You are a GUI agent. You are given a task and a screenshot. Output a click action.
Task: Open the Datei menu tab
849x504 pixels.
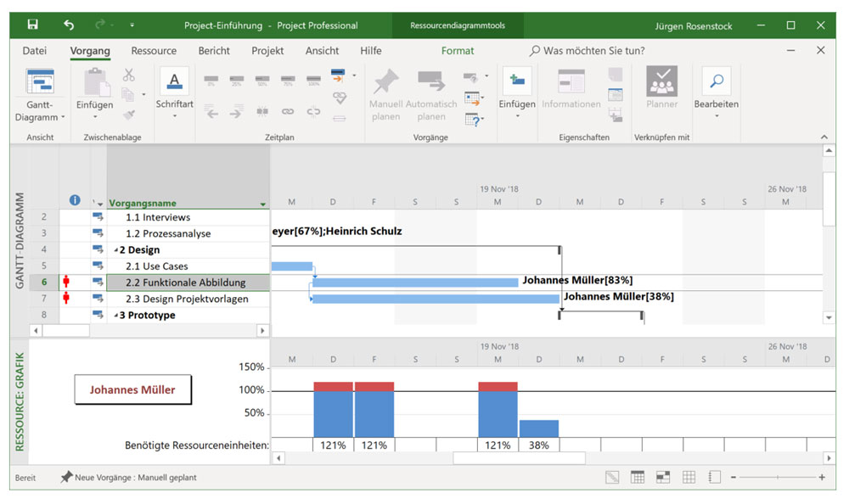coord(34,50)
